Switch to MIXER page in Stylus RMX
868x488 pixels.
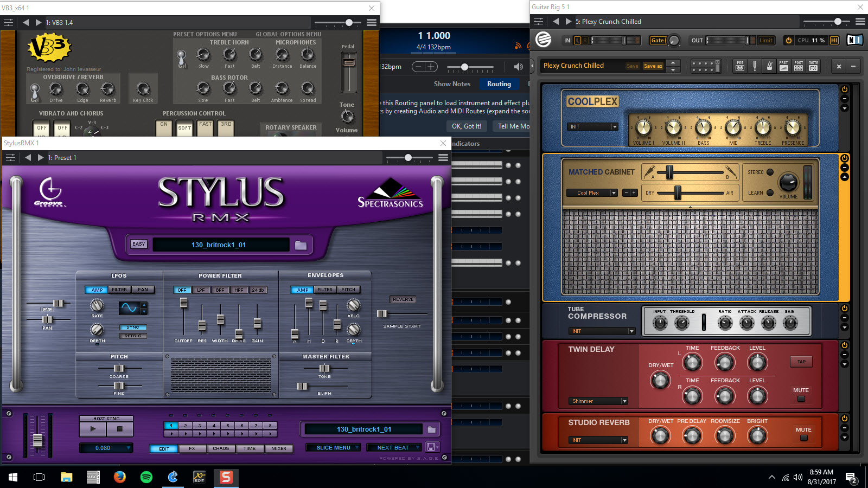pos(279,448)
